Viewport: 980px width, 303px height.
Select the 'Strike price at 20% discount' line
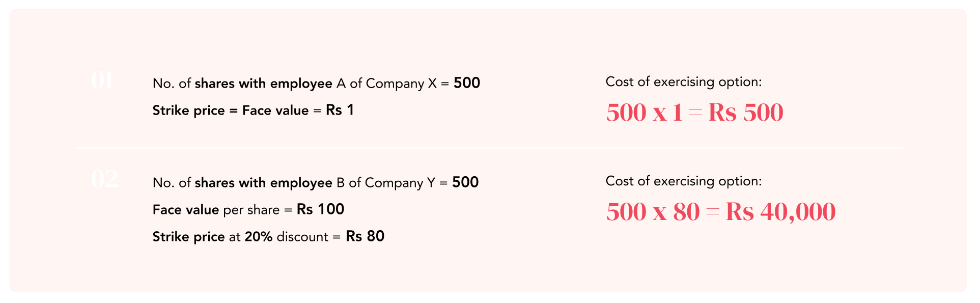point(268,237)
